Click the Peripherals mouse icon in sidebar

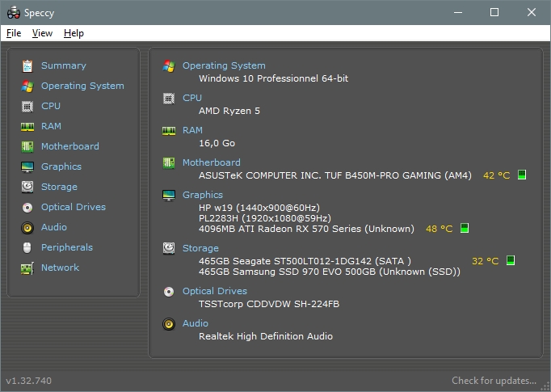coord(27,248)
